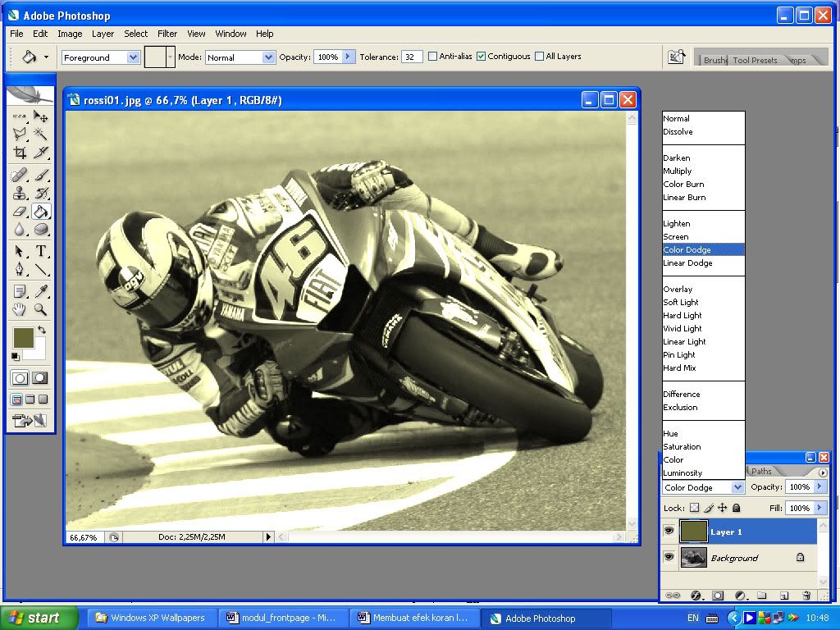Hide the Background layer eye icon
This screenshot has height=630, width=840.
[x=669, y=557]
